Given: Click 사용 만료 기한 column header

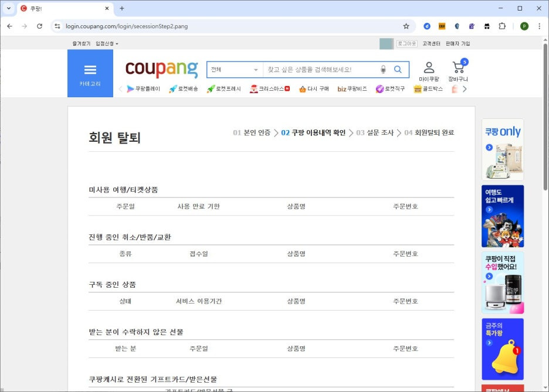Looking at the screenshot, I should point(198,206).
